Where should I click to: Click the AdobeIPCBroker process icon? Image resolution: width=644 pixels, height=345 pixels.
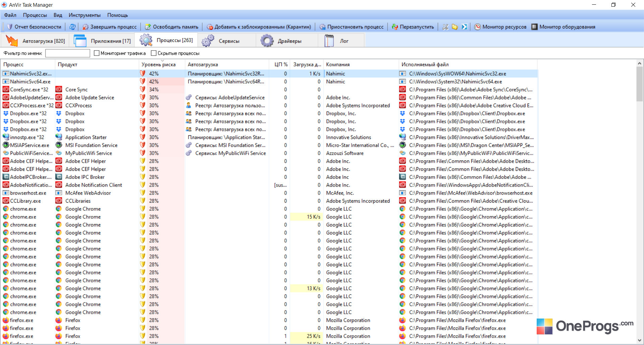pyautogui.click(x=6, y=177)
